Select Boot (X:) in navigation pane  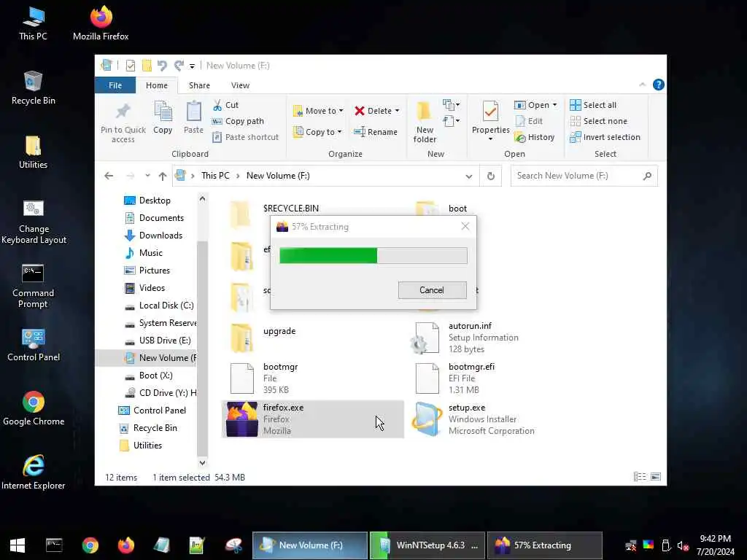[149, 376]
